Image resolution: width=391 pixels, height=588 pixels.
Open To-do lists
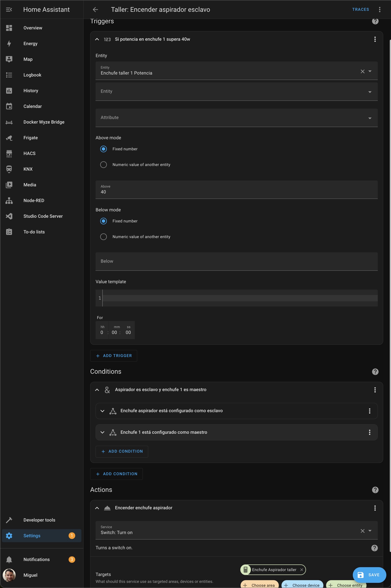click(42, 232)
